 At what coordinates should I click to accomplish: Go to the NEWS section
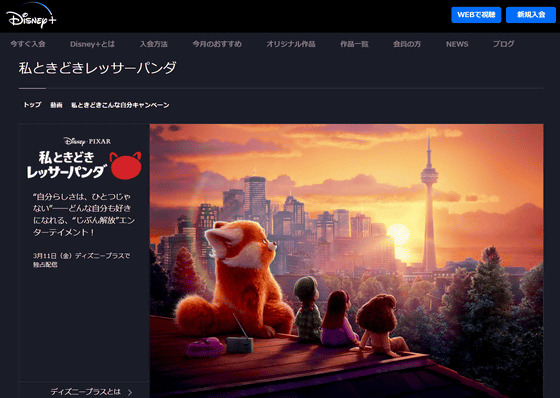coord(457,44)
